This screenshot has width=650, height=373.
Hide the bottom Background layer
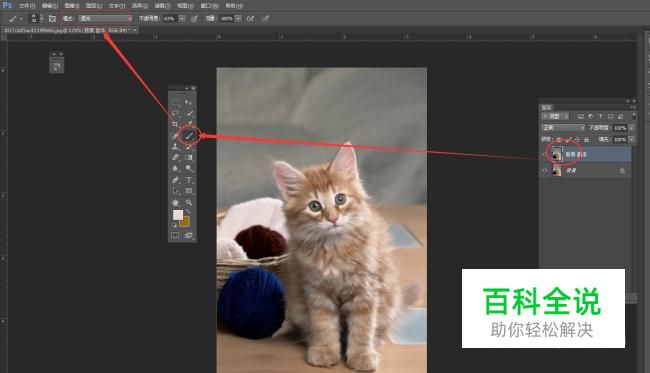click(x=545, y=170)
